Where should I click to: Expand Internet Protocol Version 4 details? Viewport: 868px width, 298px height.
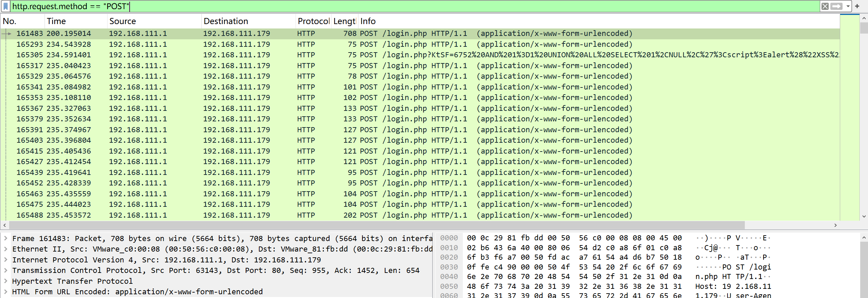5,260
